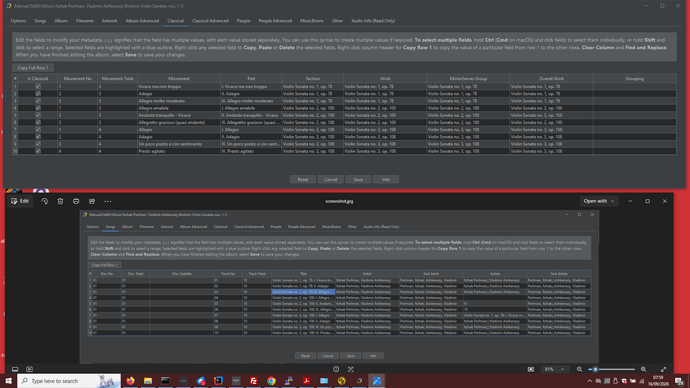690x388 pixels.
Task: Switch to the Songs tab in Manual Edit
Action: click(x=40, y=21)
